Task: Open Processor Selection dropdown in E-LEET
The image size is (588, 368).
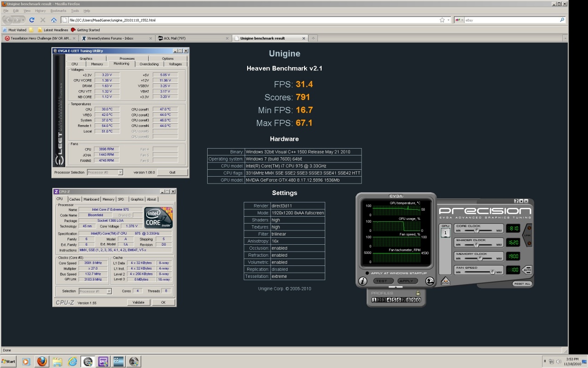Action: tap(120, 172)
